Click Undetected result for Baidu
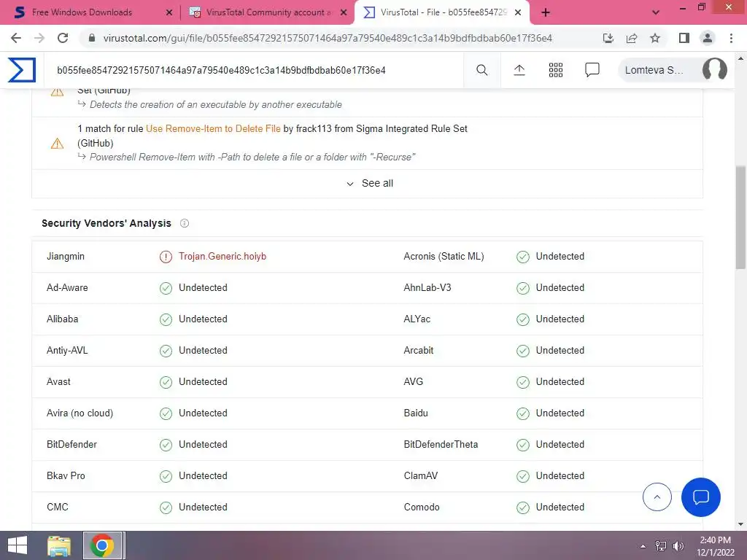The width and height of the screenshot is (747, 560). (x=560, y=413)
